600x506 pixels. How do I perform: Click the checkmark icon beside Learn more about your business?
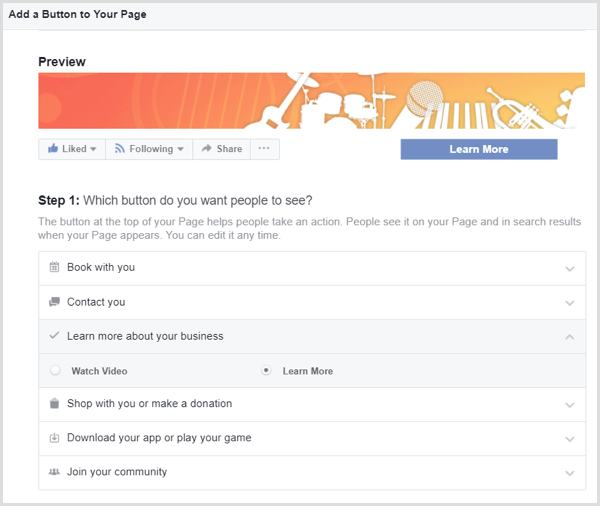coord(54,336)
